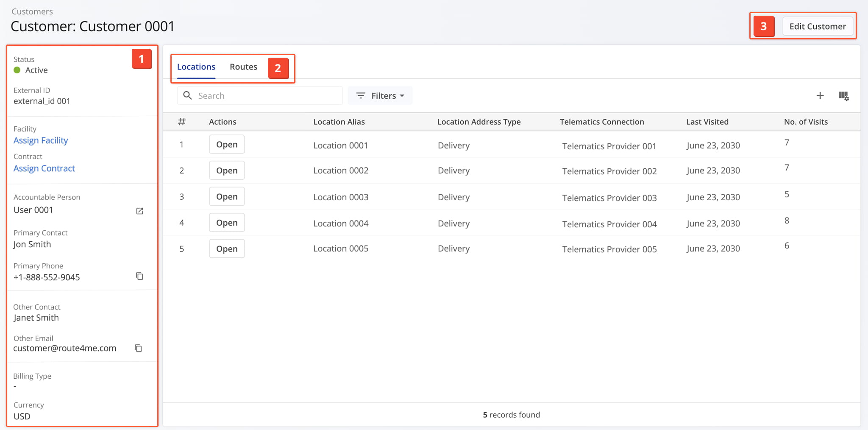Expand the Filters dropdown arrow
868x430 pixels.
pos(402,96)
